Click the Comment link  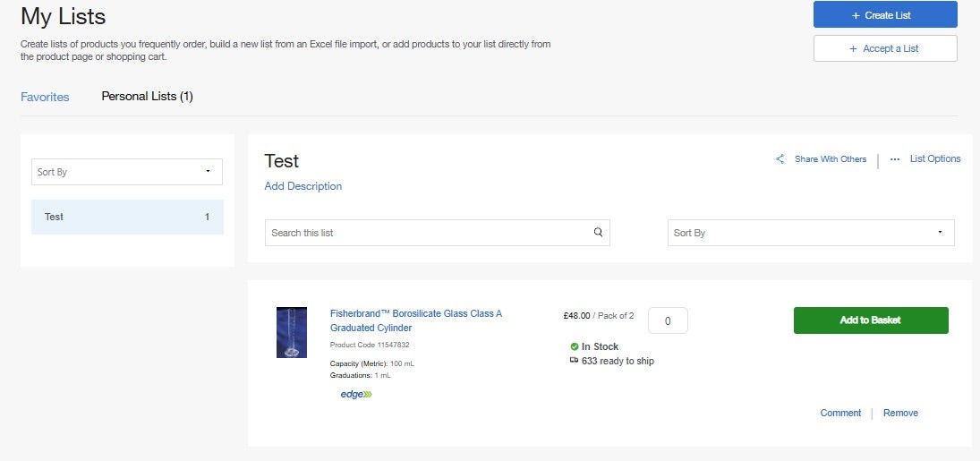pyautogui.click(x=840, y=413)
